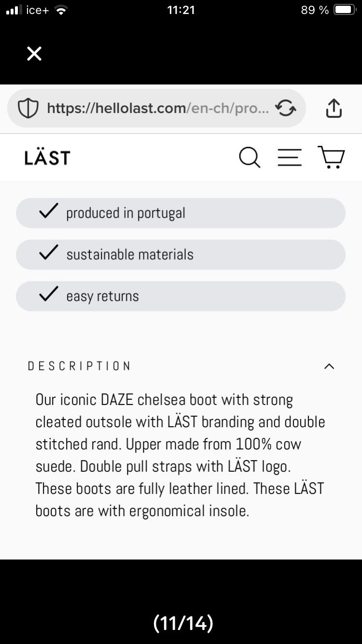Tap the produced in portugal checkmark
The height and width of the screenshot is (644, 362).
pos(48,211)
